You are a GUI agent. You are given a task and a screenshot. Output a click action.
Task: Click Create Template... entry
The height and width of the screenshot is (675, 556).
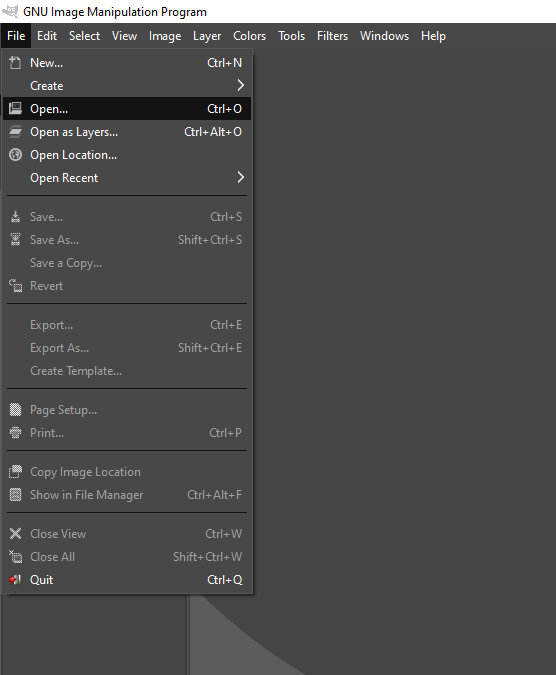coord(127,371)
